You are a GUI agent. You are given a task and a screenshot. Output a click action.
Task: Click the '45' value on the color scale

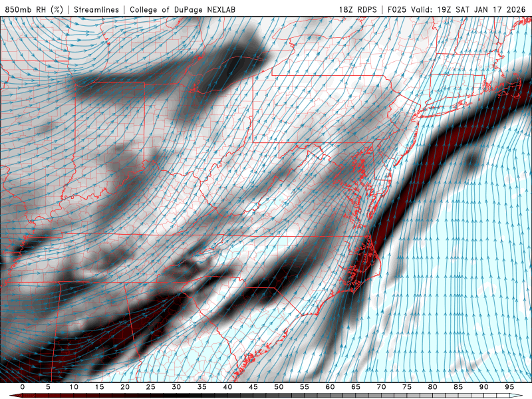[x=253, y=387]
